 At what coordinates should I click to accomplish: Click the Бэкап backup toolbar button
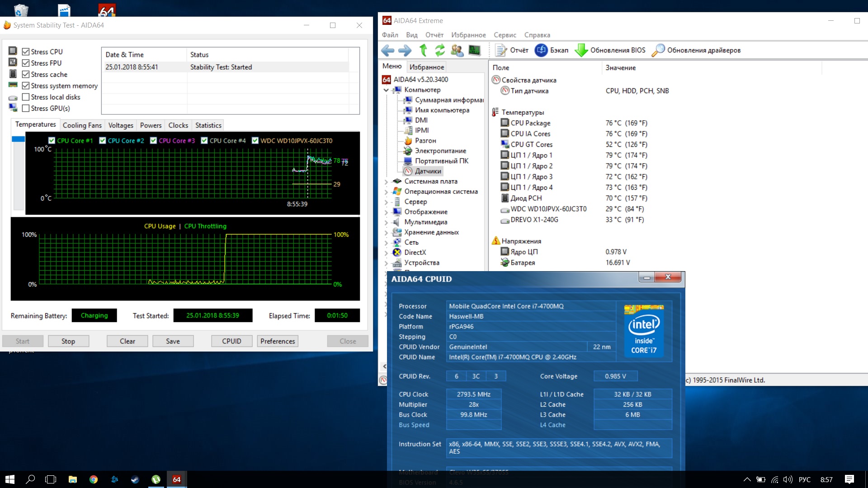tap(552, 50)
